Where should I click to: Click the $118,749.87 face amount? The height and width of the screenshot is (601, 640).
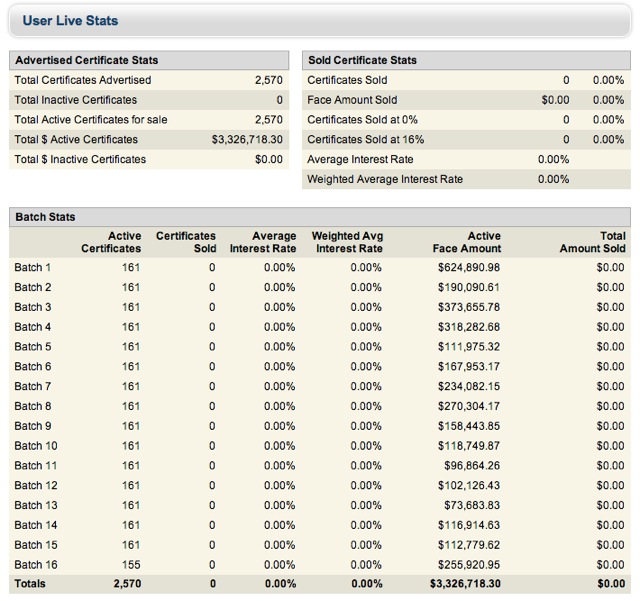(x=469, y=446)
